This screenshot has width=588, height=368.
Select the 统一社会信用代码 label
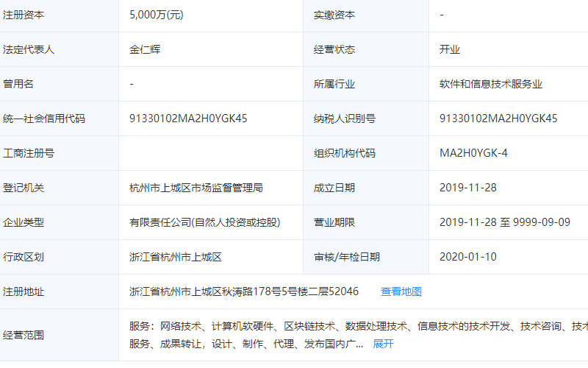(44, 118)
